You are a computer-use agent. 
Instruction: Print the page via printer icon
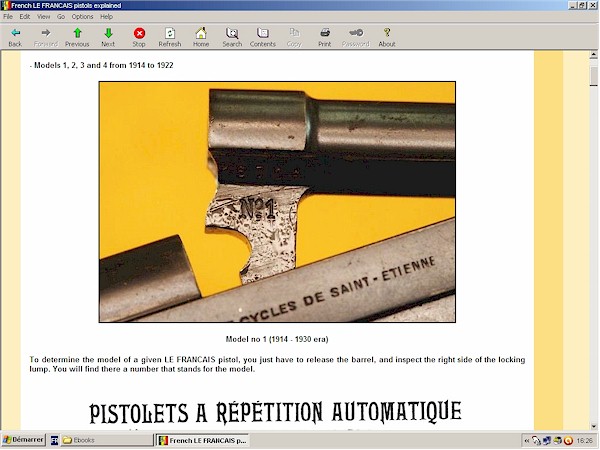point(325,33)
